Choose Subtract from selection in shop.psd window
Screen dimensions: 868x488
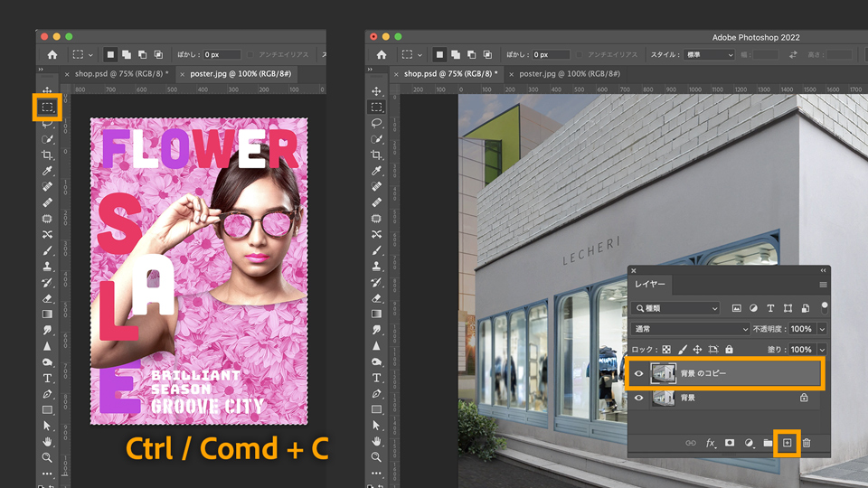click(472, 55)
